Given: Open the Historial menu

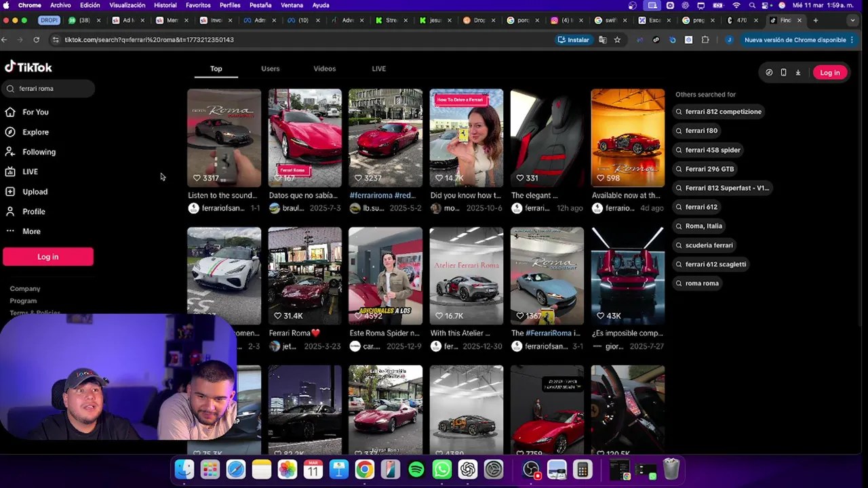Looking at the screenshot, I should coord(165,5).
